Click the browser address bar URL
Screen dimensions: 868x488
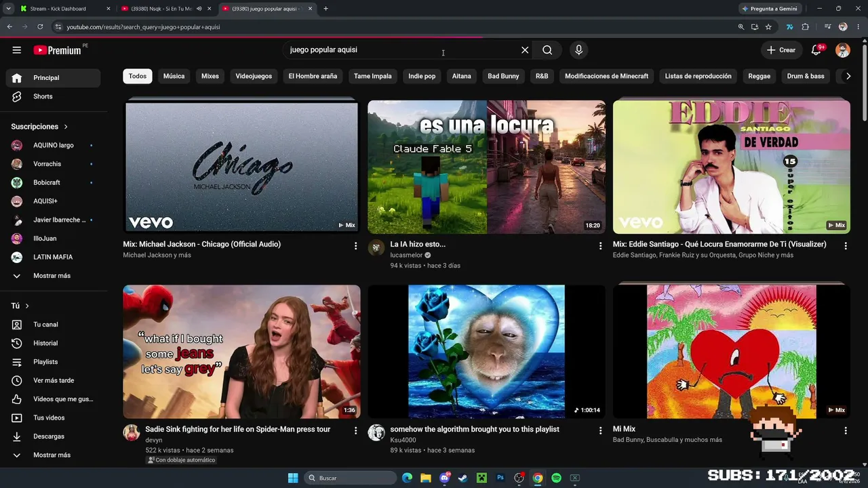click(x=143, y=27)
